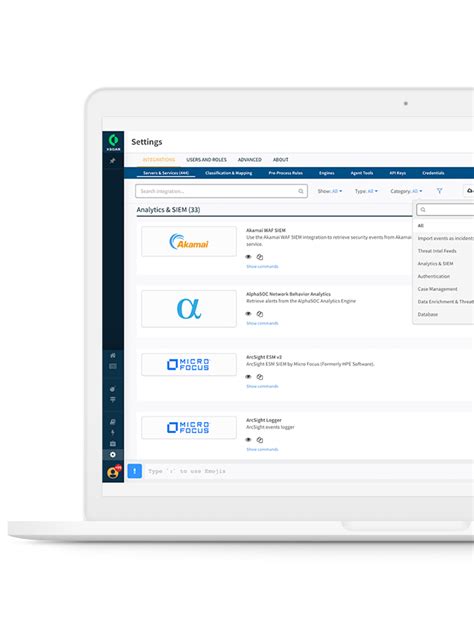Click the pin icon below the XSOAR logo
Viewport: 474px width, 630px height.
click(x=113, y=161)
